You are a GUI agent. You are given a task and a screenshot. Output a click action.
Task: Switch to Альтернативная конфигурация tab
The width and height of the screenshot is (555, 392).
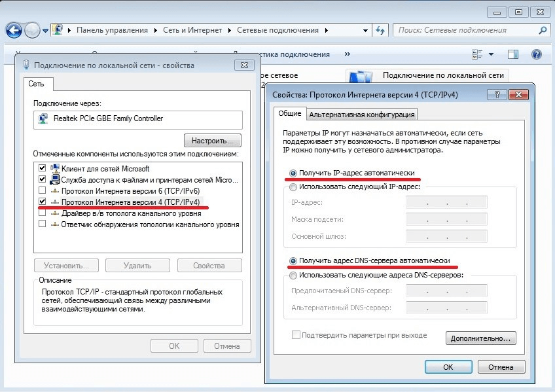(361, 115)
